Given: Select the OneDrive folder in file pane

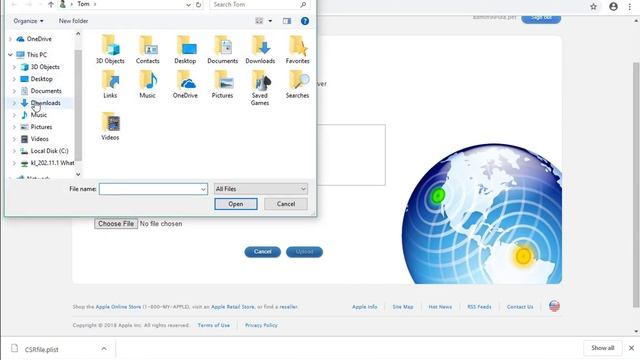Looking at the screenshot, I should (185, 84).
